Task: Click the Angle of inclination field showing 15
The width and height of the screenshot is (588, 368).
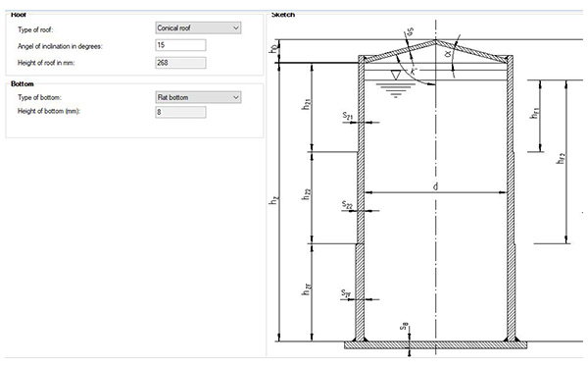Action: pos(180,45)
